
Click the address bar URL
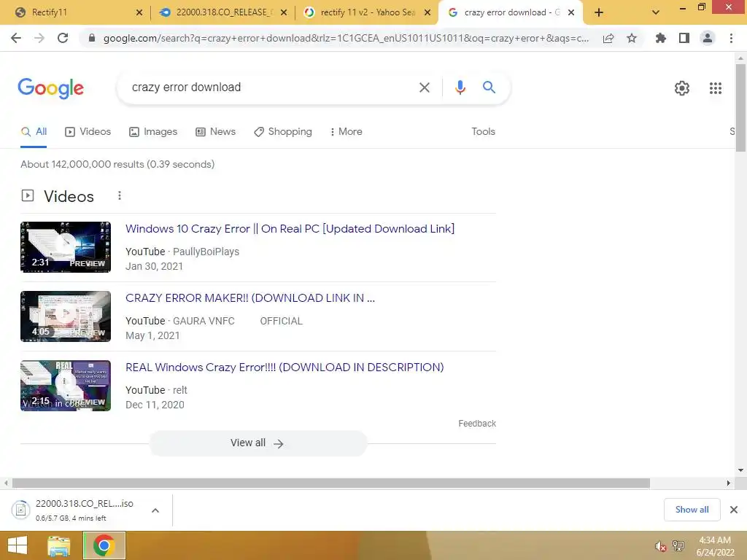346,39
